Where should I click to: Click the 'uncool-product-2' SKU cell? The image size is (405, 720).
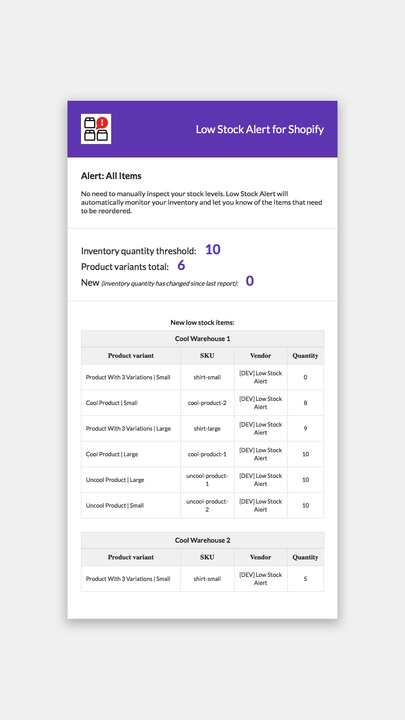point(207,506)
